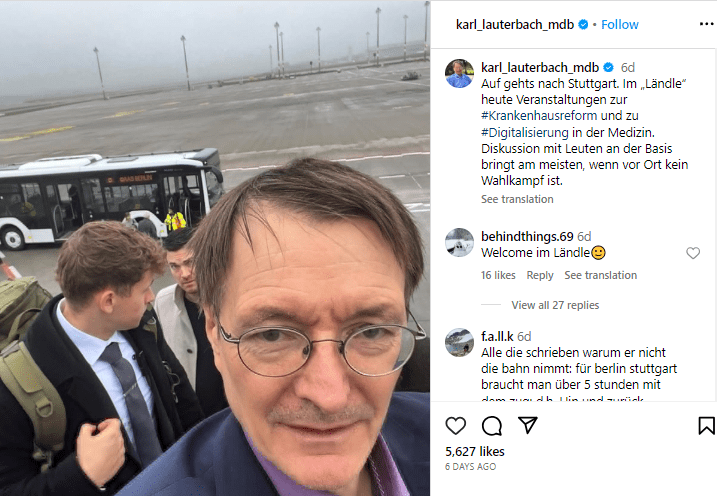717x496 pixels.
Task: Open the 16 likes on comment
Action: point(498,275)
